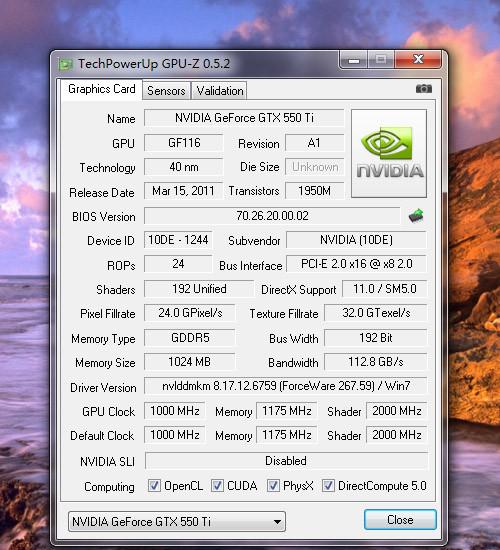
Task: Click the Name field showing GTX 550 Ti
Action: click(x=244, y=118)
